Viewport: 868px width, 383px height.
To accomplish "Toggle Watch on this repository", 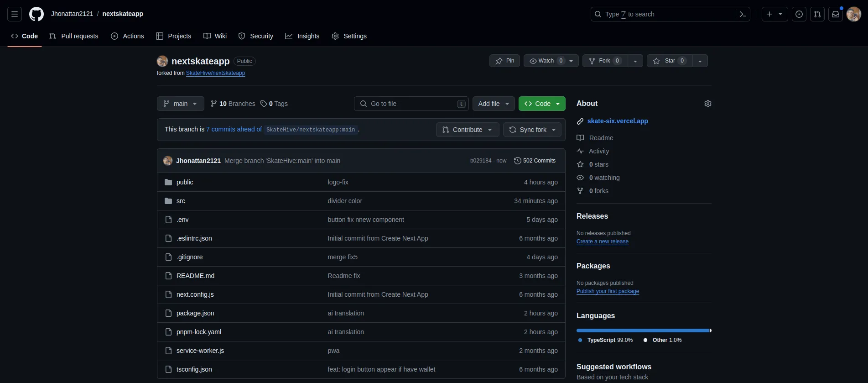I will (546, 61).
